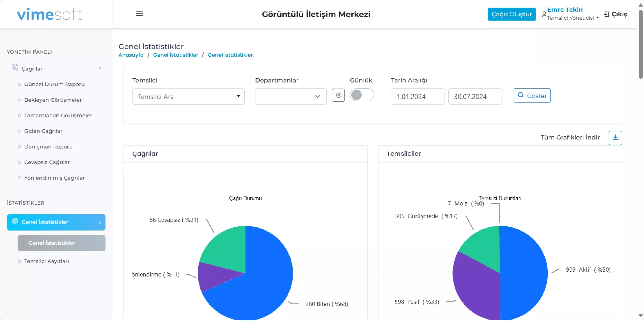Select the Genel İstatistikler submenu item

[x=62, y=243]
